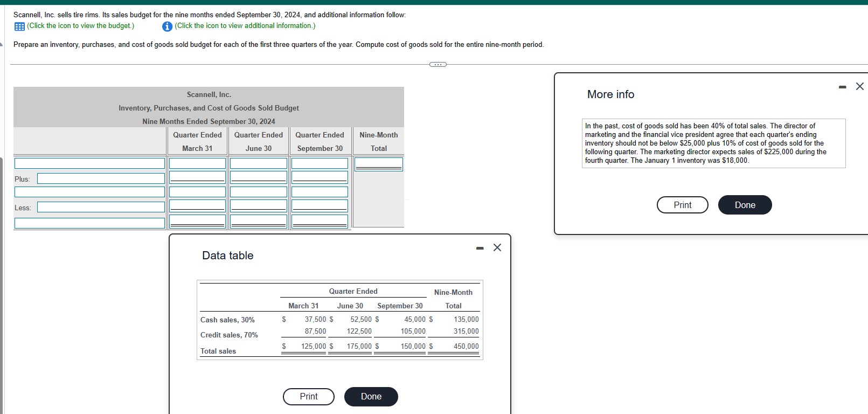Select the Plus row June 30 field
Viewport: 868px width, 414px height.
click(x=259, y=177)
